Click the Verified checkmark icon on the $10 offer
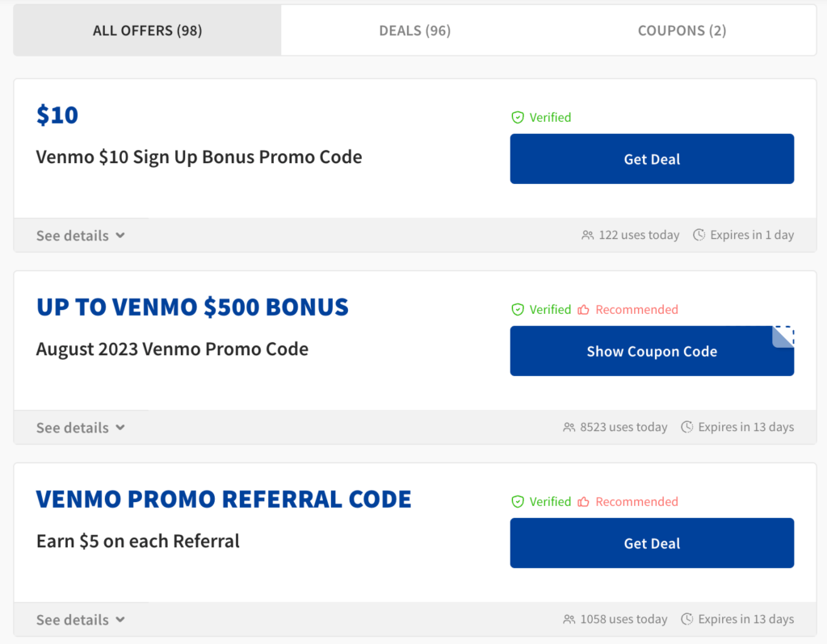827x644 pixels. coord(517,117)
